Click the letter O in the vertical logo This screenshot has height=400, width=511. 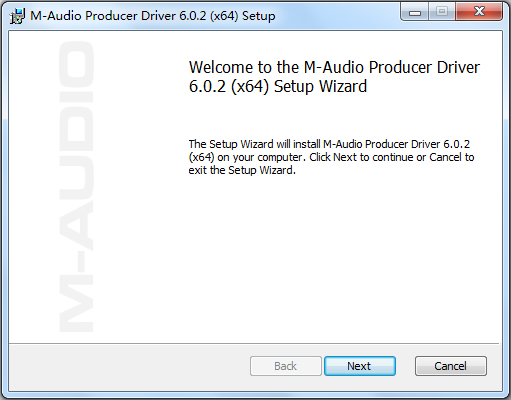[x=76, y=65]
